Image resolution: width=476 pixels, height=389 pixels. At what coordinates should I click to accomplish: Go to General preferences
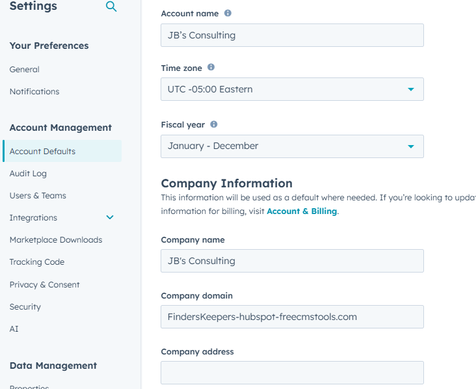(x=24, y=69)
